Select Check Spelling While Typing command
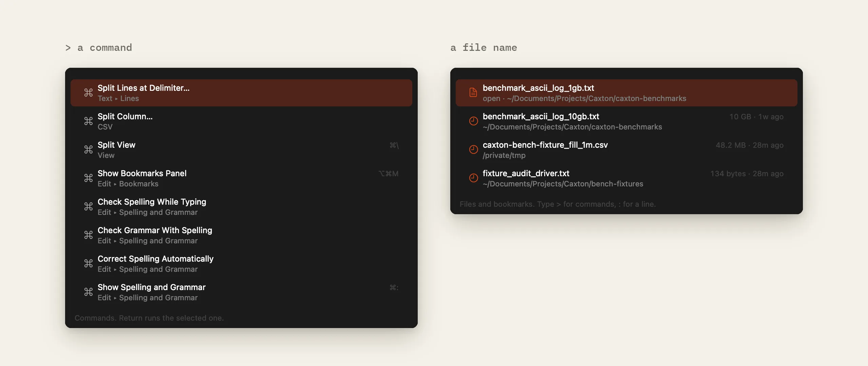Screen dimensions: 868x366 [241, 207]
